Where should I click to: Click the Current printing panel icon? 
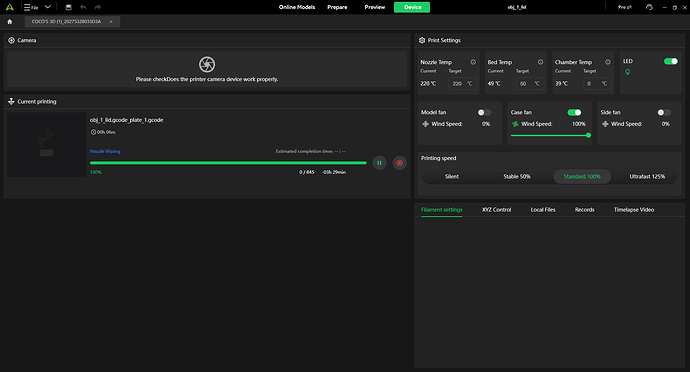11,101
